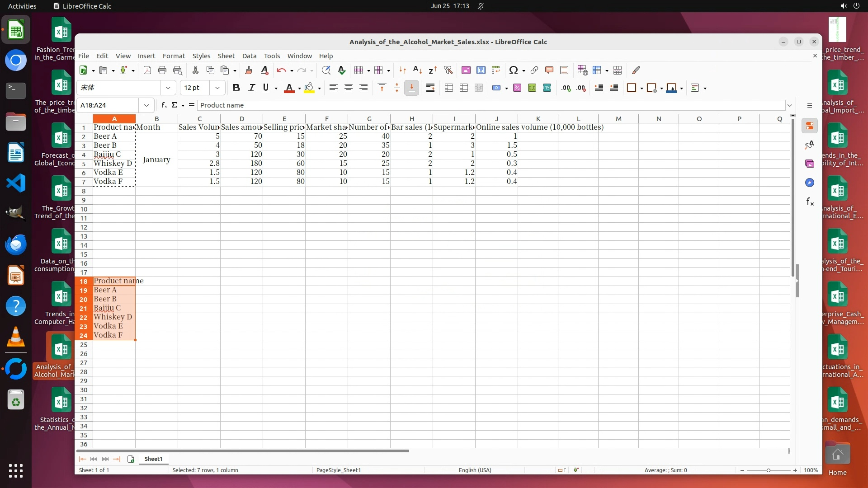
Task: Click the Clone Formatting paintbrush icon
Action: tap(248, 70)
